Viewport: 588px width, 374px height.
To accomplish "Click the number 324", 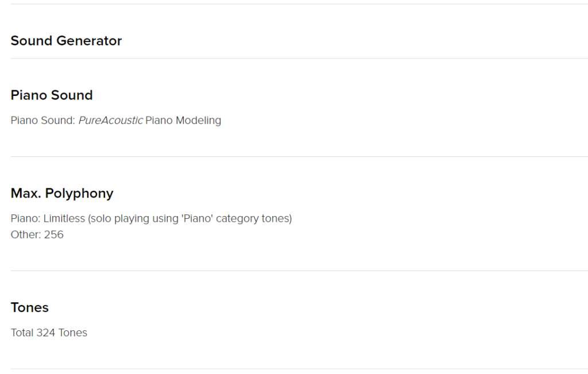I will 46,333.
